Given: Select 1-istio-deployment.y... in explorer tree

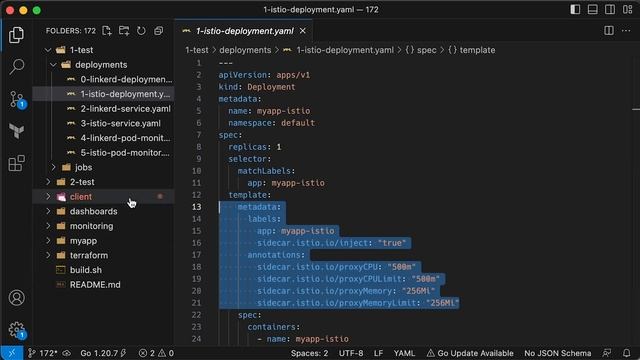Looking at the screenshot, I should point(104,94).
